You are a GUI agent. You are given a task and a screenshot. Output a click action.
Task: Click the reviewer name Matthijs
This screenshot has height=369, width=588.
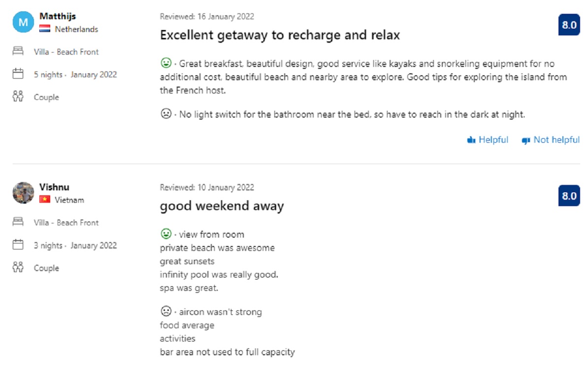click(58, 16)
